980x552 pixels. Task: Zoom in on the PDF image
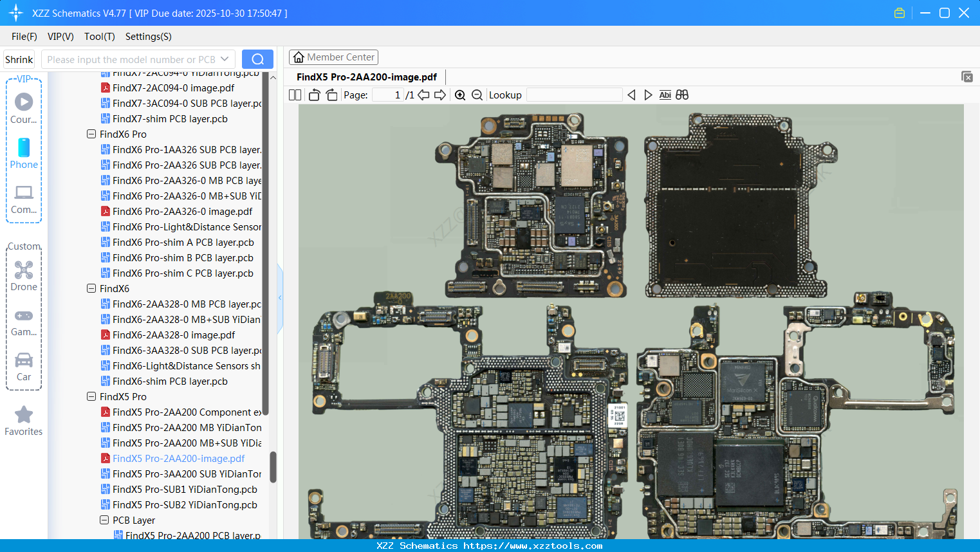[460, 95]
